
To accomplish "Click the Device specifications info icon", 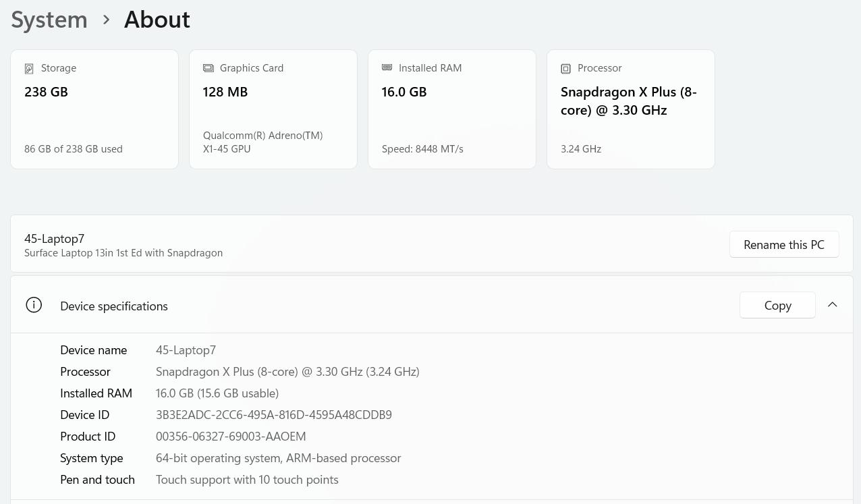I will (34, 305).
